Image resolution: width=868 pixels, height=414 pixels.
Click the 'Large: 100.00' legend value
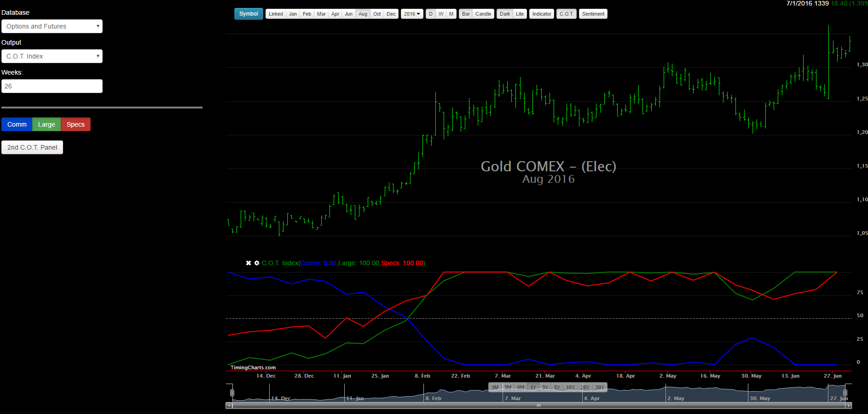coord(359,263)
